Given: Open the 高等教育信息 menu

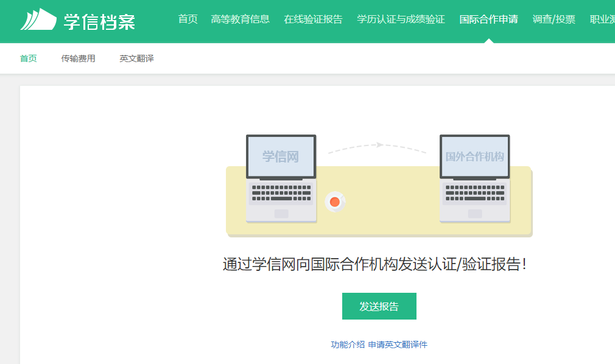Looking at the screenshot, I should coord(240,19).
